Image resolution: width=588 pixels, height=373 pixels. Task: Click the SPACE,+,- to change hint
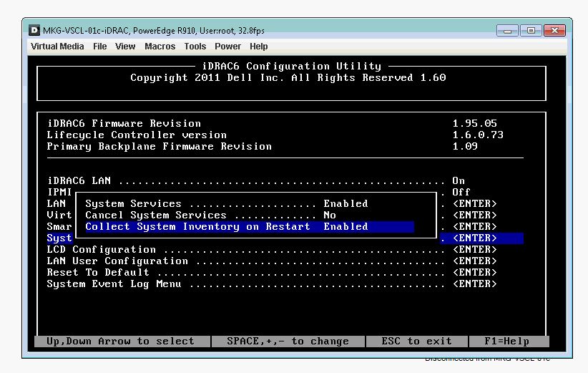[x=288, y=341]
